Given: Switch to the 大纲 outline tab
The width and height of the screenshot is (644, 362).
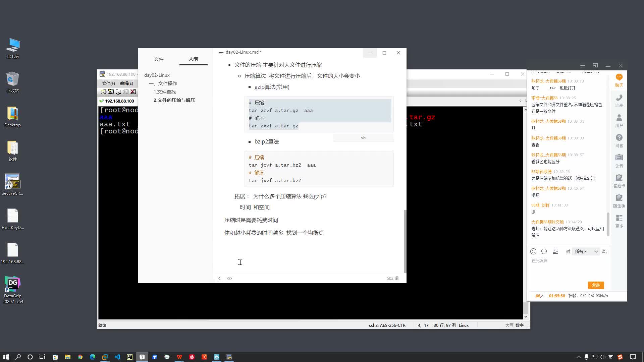Looking at the screenshot, I should coord(194,59).
